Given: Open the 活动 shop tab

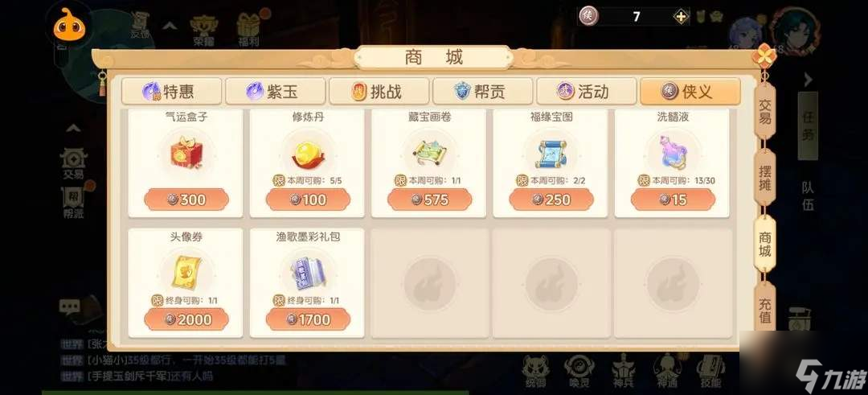Looking at the screenshot, I should point(587,92).
